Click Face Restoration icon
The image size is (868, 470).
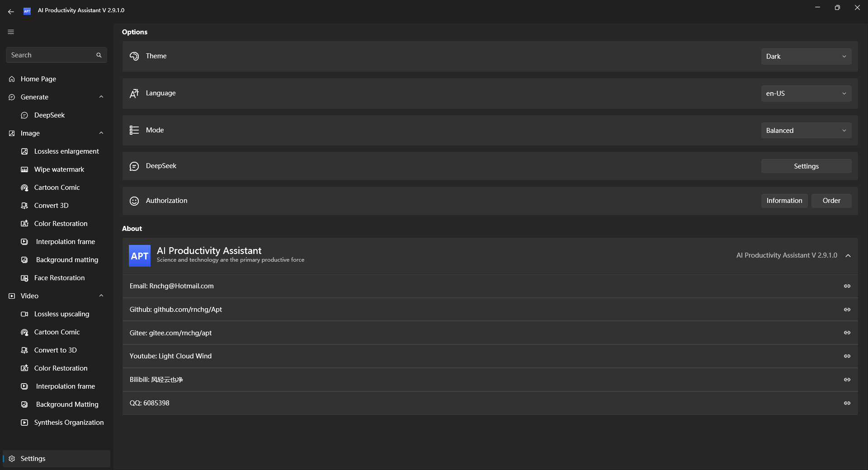[x=24, y=278]
